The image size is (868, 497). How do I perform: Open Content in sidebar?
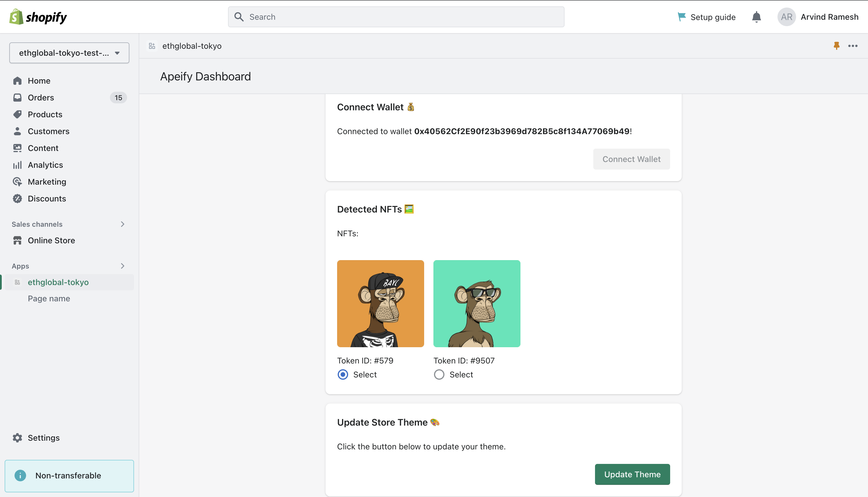pyautogui.click(x=43, y=148)
